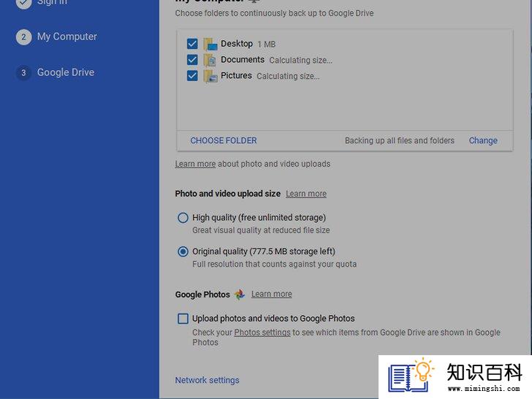Click Change next to backing up files
This screenshot has height=399, width=532.
pyautogui.click(x=483, y=140)
